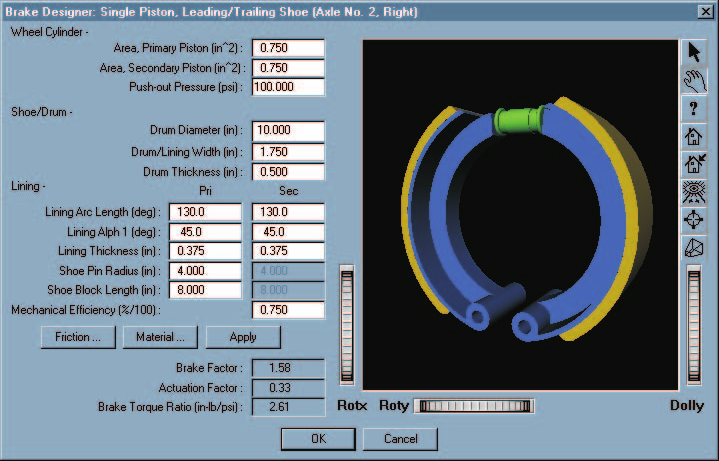Image resolution: width=719 pixels, height=461 pixels.
Task: Go to the home view
Action: pyautogui.click(x=694, y=137)
